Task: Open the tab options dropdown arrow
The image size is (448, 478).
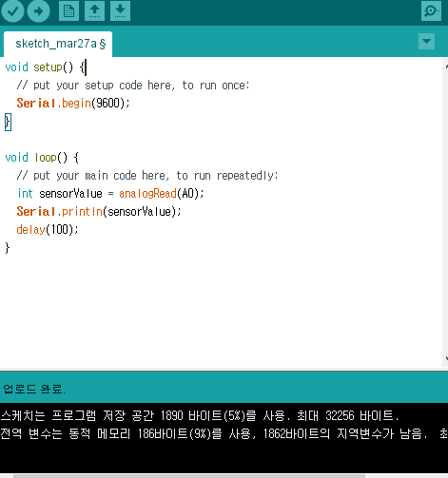Action: point(426,41)
